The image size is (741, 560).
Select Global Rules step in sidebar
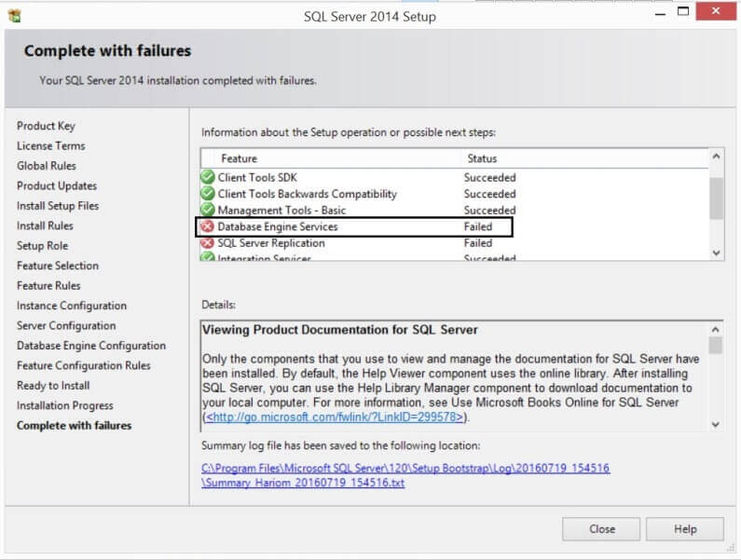(x=47, y=166)
